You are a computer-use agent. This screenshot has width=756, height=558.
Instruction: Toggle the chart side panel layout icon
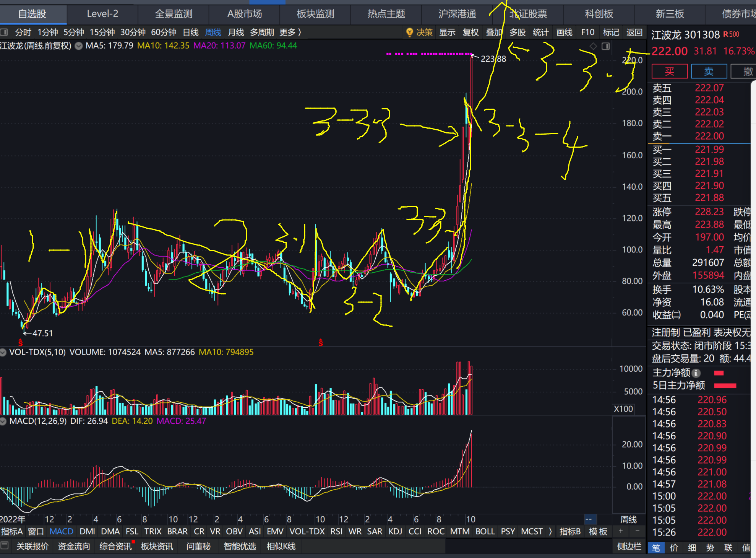coord(606,46)
